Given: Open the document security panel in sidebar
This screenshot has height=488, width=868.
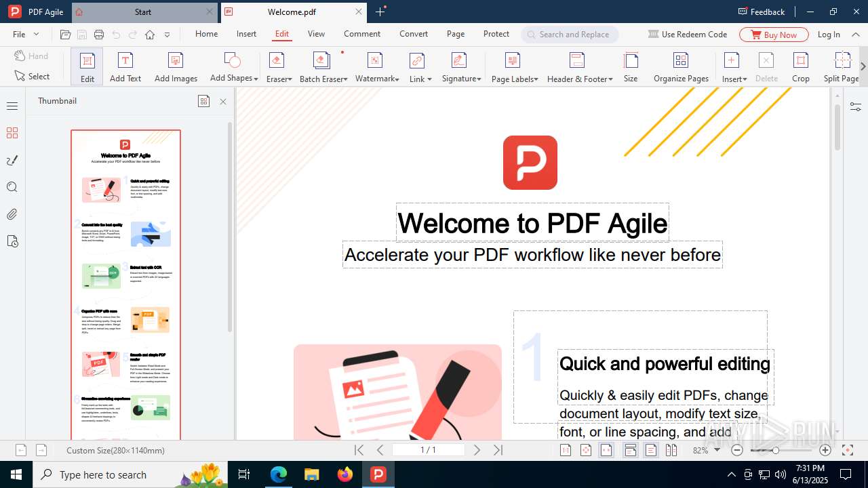Looking at the screenshot, I should click(x=12, y=241).
